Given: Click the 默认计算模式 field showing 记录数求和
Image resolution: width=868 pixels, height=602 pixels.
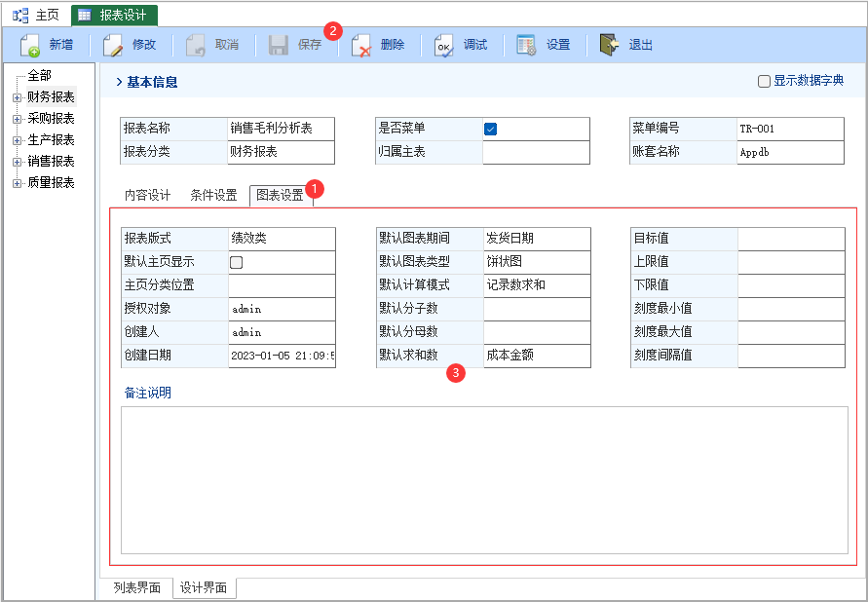Looking at the screenshot, I should click(537, 285).
